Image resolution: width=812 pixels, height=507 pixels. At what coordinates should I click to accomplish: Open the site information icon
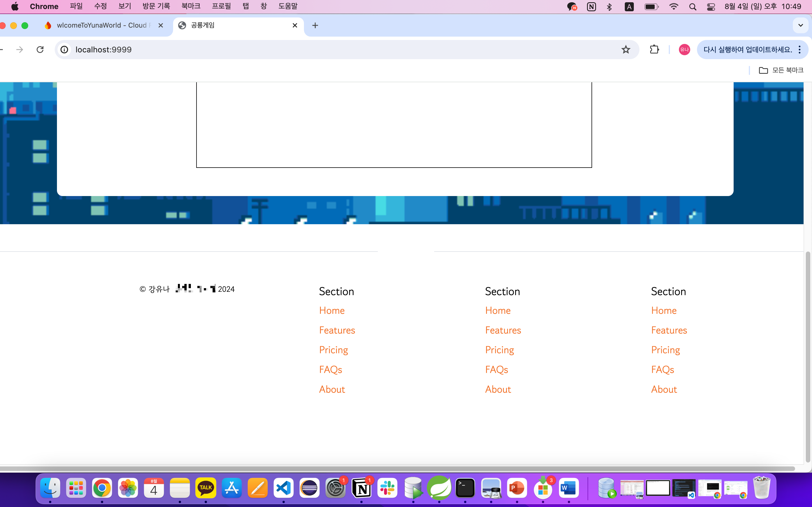pyautogui.click(x=64, y=50)
